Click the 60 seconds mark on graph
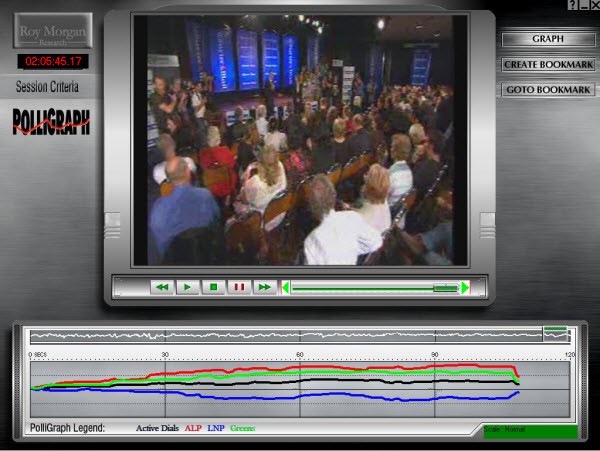The width and height of the screenshot is (600, 451). coord(300,356)
